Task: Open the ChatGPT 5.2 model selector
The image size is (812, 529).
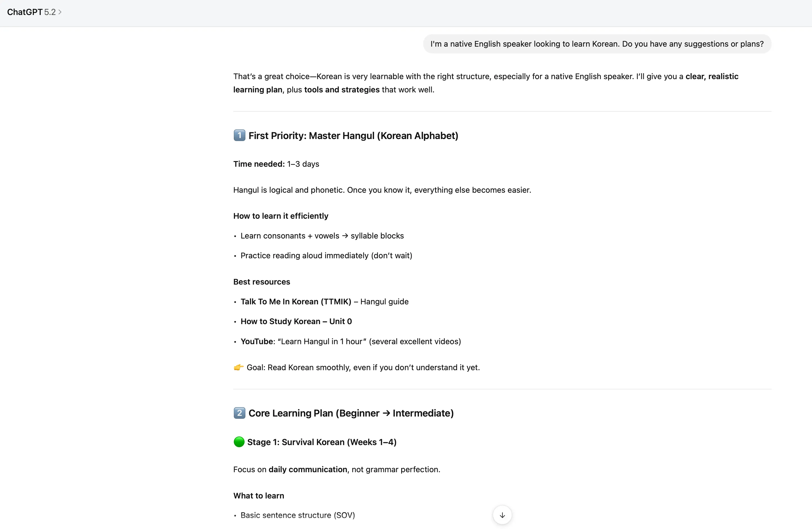Action: tap(34, 12)
